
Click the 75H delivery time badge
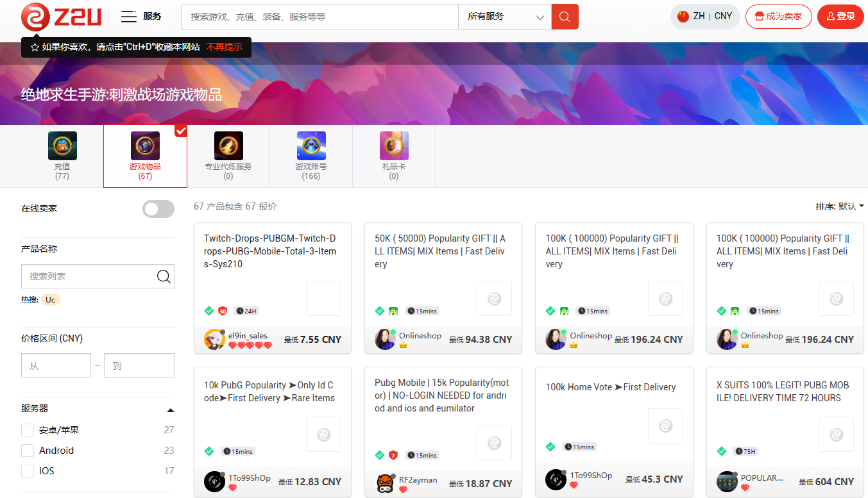(746, 451)
